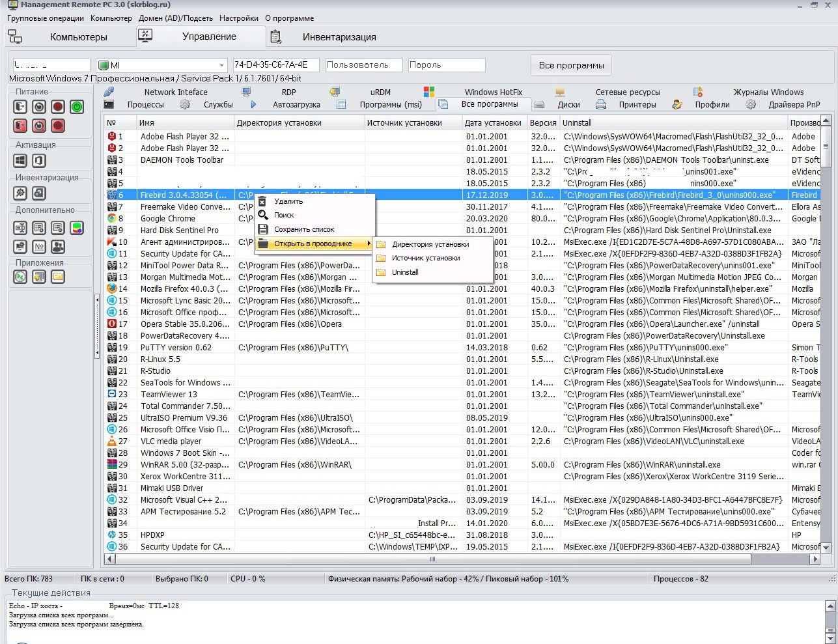Click the gear-wrench icon under Инвентаризация
Screen dimensions: 838x644
tap(20, 193)
